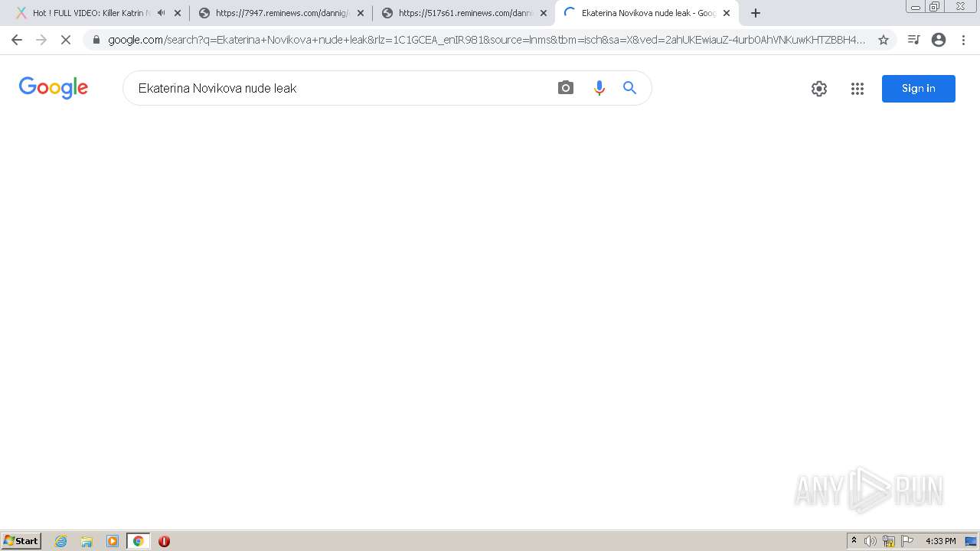Open search by image camera icon
Viewport: 980px width, 551px height.
[x=566, y=88]
